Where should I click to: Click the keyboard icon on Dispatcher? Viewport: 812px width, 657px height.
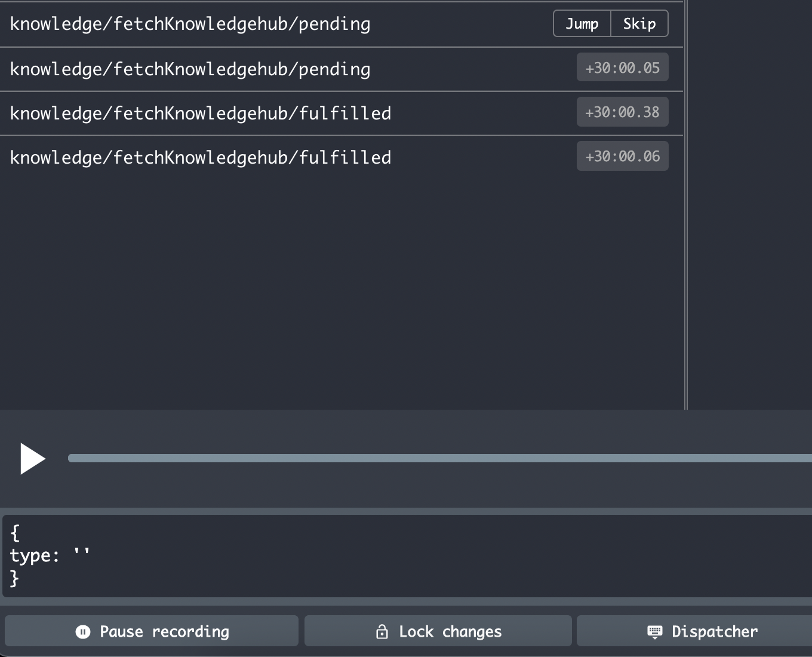point(654,631)
